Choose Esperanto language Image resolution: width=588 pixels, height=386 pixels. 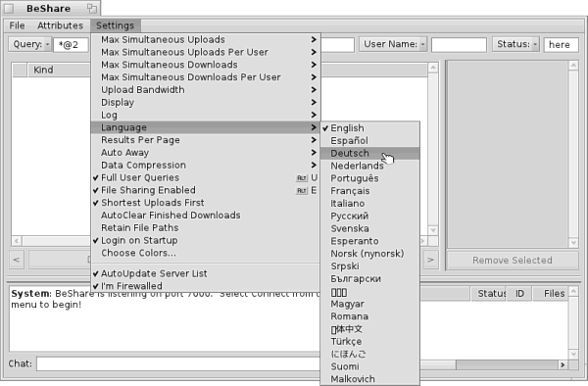pyautogui.click(x=369, y=241)
